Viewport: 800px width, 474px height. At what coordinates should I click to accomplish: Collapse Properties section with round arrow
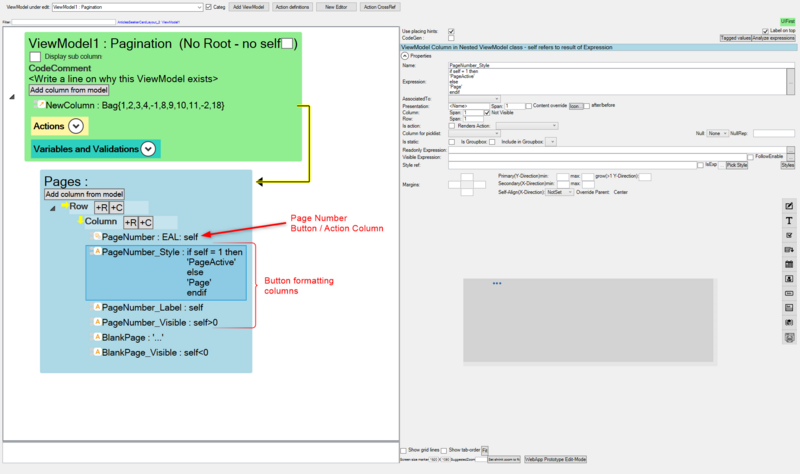405,56
